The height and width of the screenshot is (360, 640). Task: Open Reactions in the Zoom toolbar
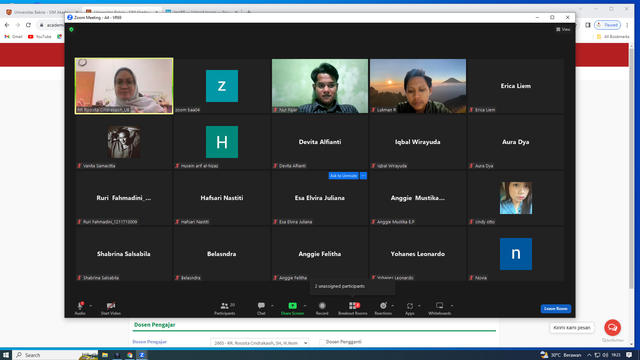[x=383, y=308]
